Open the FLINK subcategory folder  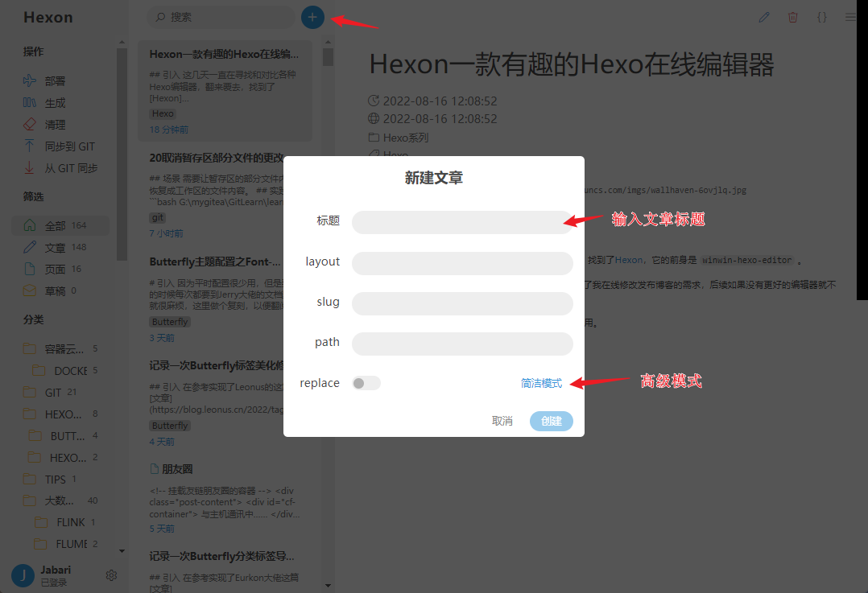click(x=64, y=522)
